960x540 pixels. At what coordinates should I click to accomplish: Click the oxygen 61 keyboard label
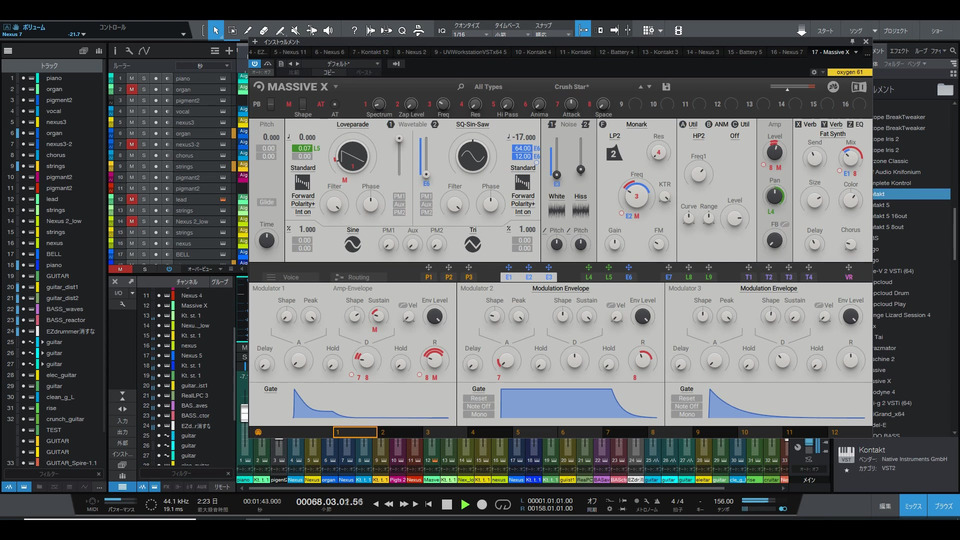[x=849, y=72]
